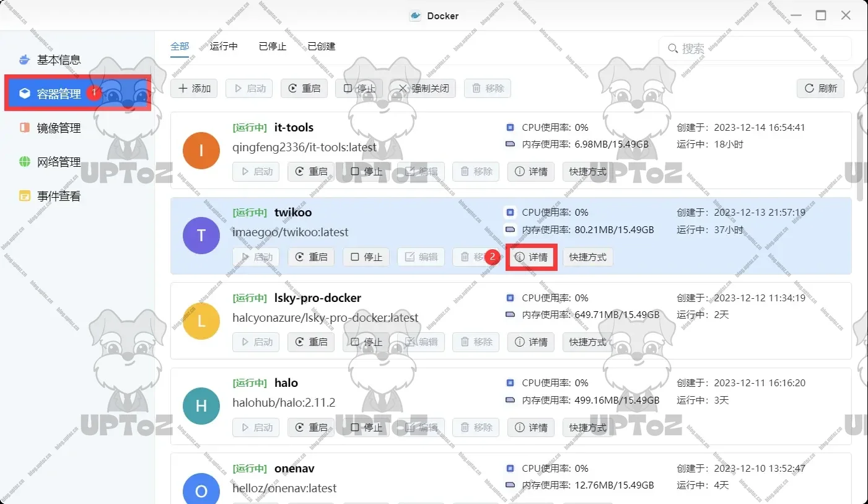Click the CPU usage icon of it-tools

(x=511, y=128)
